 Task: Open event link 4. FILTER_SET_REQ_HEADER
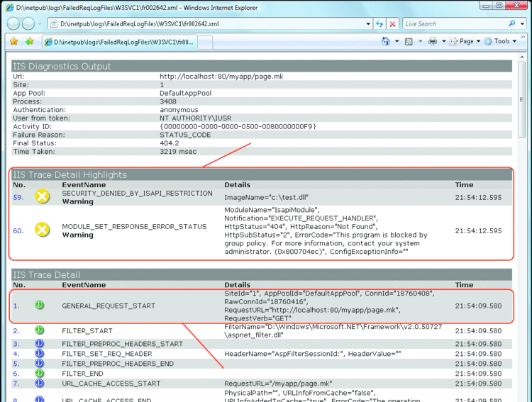[x=16, y=354]
